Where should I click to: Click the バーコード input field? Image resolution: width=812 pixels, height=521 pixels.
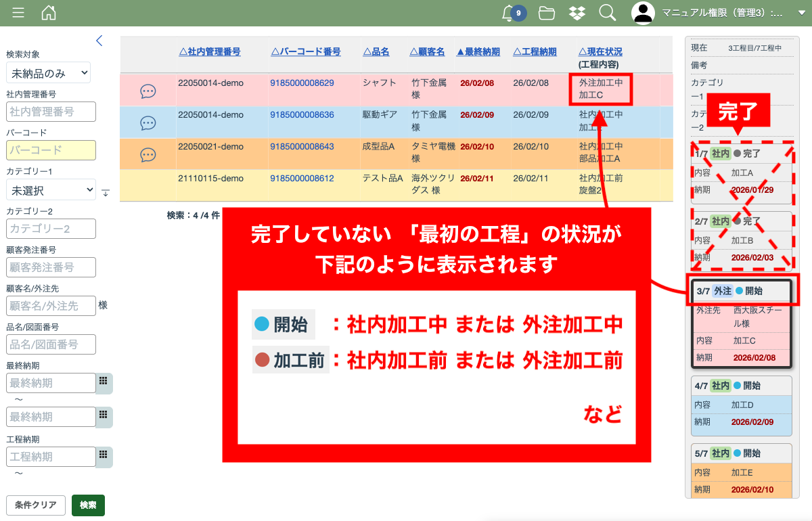pos(51,150)
